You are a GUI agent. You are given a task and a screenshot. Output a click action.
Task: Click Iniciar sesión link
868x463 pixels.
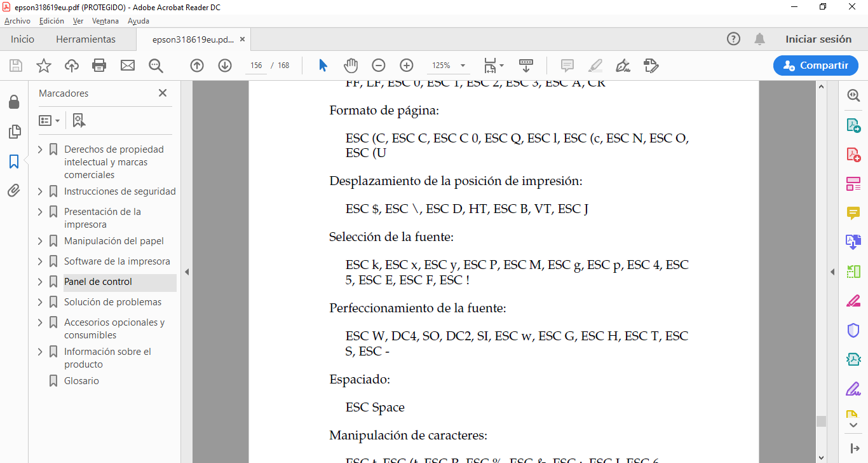pyautogui.click(x=818, y=39)
